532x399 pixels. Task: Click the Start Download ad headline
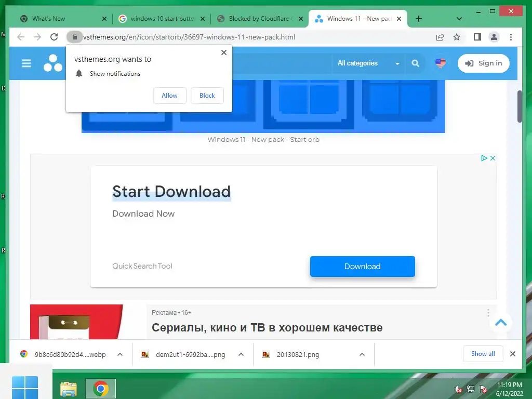tap(171, 192)
